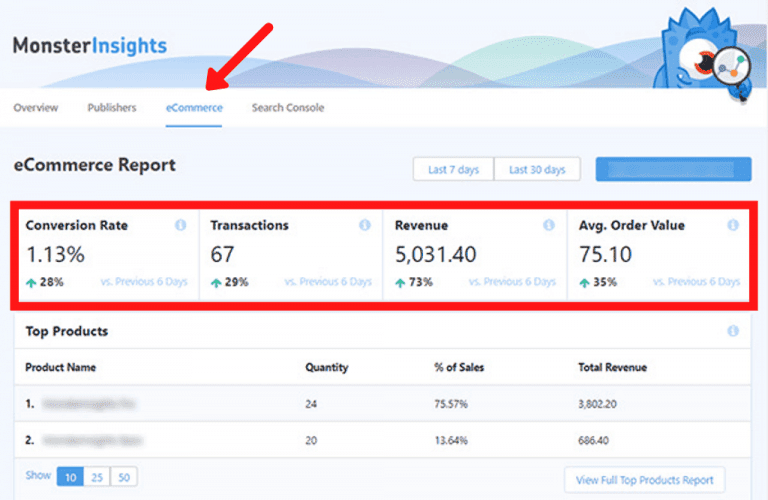Click the quantity 24 cell
The width and height of the screenshot is (768, 500).
311,404
